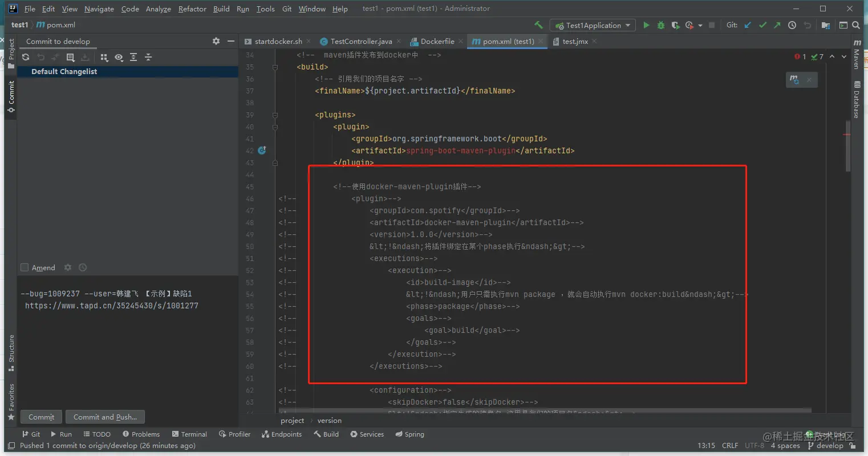Run Test1Application with green play icon
The image size is (868, 456).
(x=646, y=25)
